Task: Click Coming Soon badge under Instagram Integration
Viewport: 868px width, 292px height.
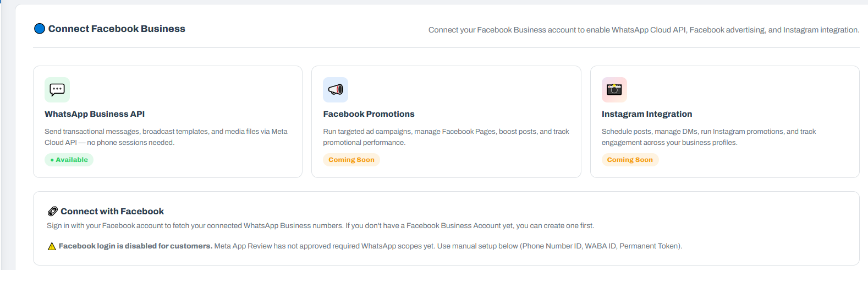Action: click(x=630, y=160)
